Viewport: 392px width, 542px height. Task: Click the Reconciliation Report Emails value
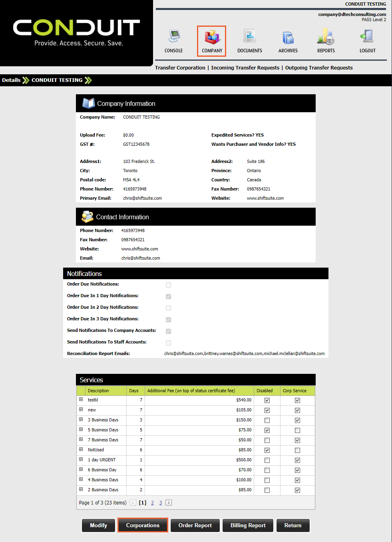tap(244, 353)
